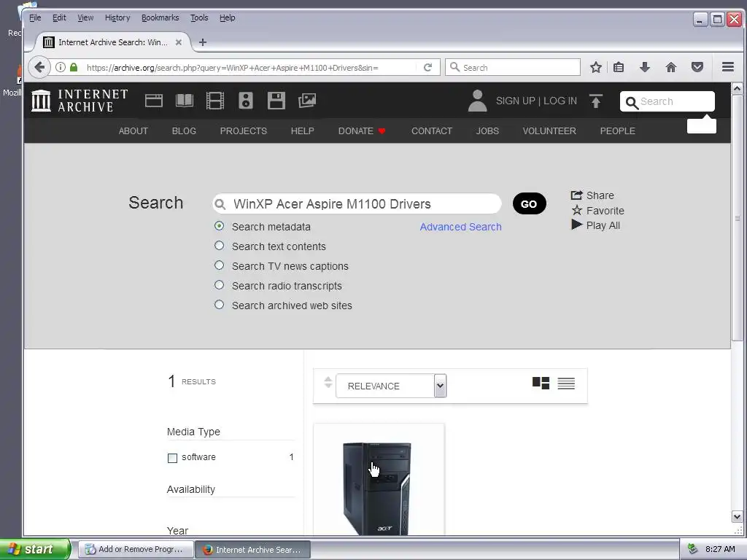This screenshot has width=747, height=560.
Task: Click Play All
Action: click(x=595, y=225)
